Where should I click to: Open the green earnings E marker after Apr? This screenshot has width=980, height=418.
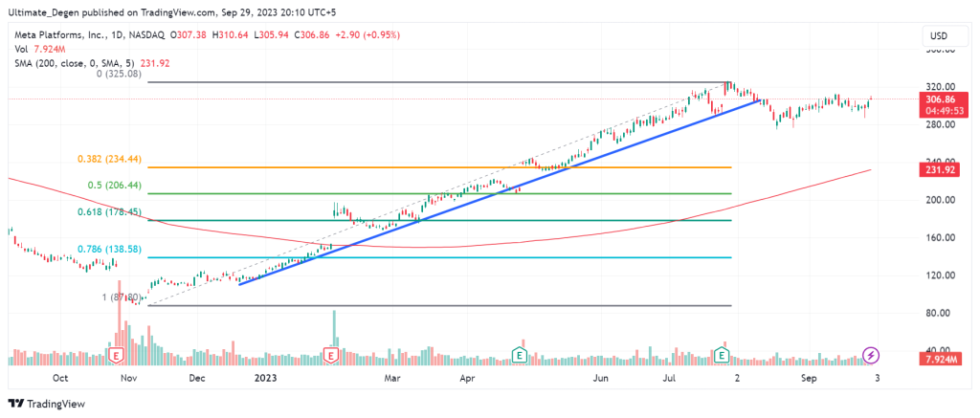click(x=519, y=356)
